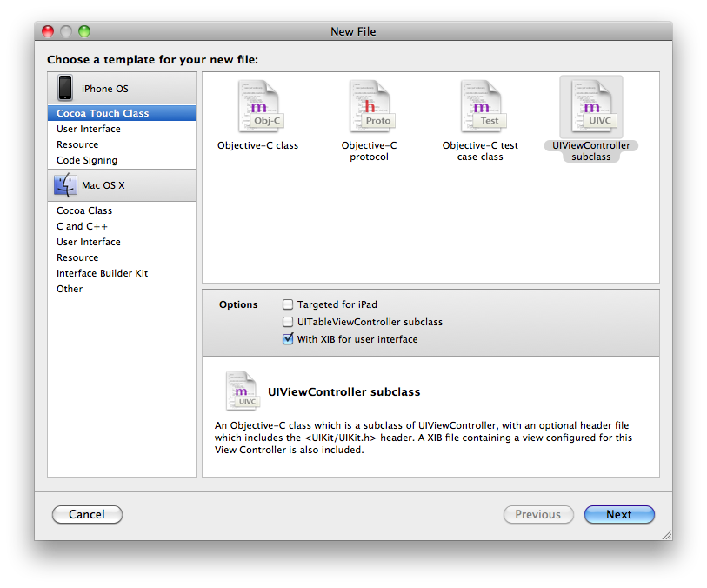707x588 pixels.
Task: Click the green zoom button in title bar
Action: (x=84, y=31)
